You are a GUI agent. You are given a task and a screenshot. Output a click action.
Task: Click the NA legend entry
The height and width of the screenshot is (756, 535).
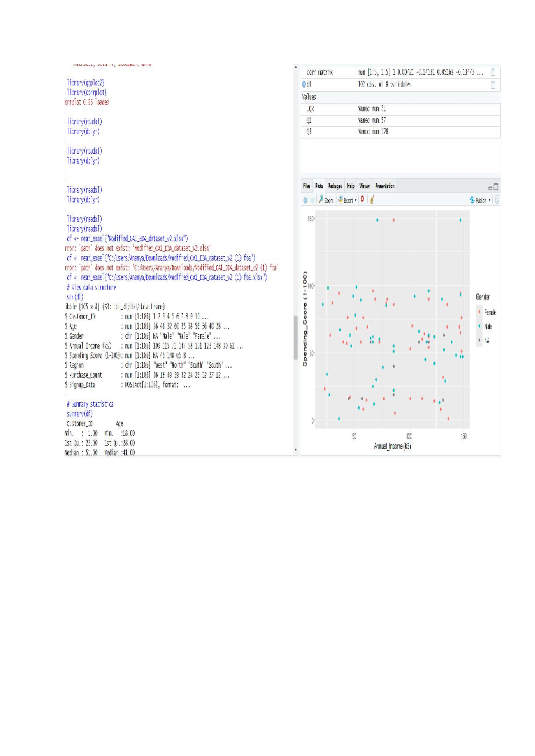click(x=484, y=341)
